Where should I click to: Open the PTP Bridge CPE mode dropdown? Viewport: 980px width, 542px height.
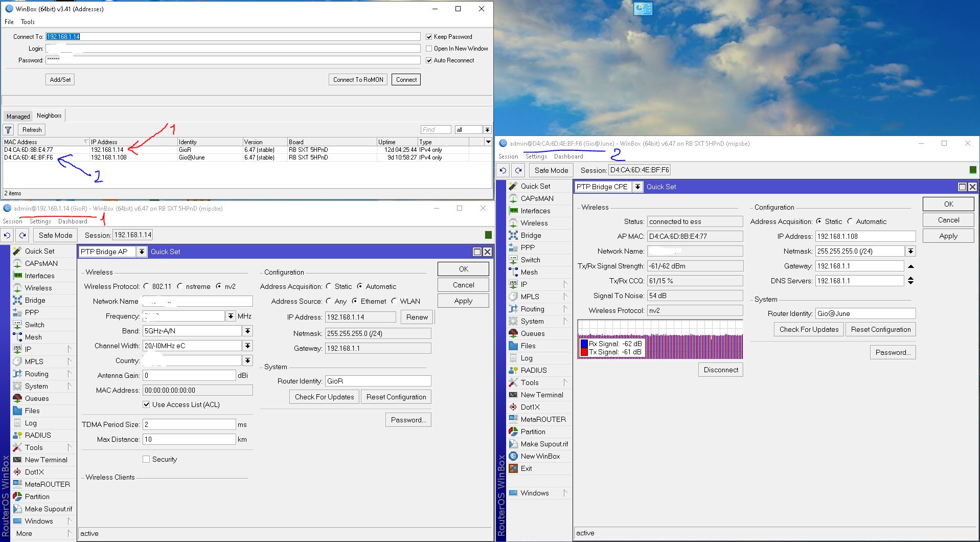[x=637, y=187]
